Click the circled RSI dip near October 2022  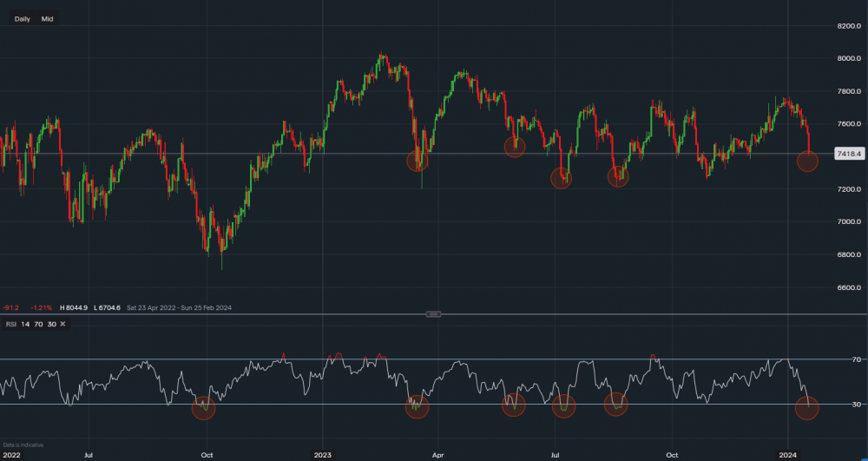(204, 408)
